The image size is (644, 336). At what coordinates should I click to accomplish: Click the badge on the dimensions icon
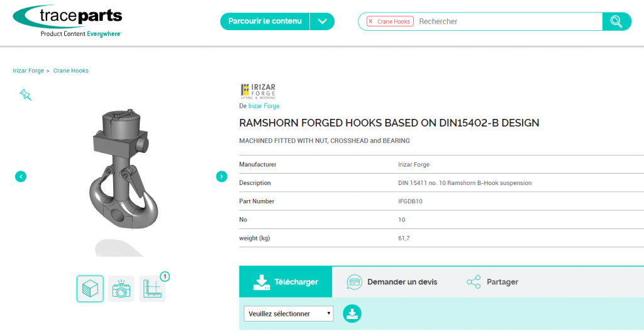tap(165, 276)
